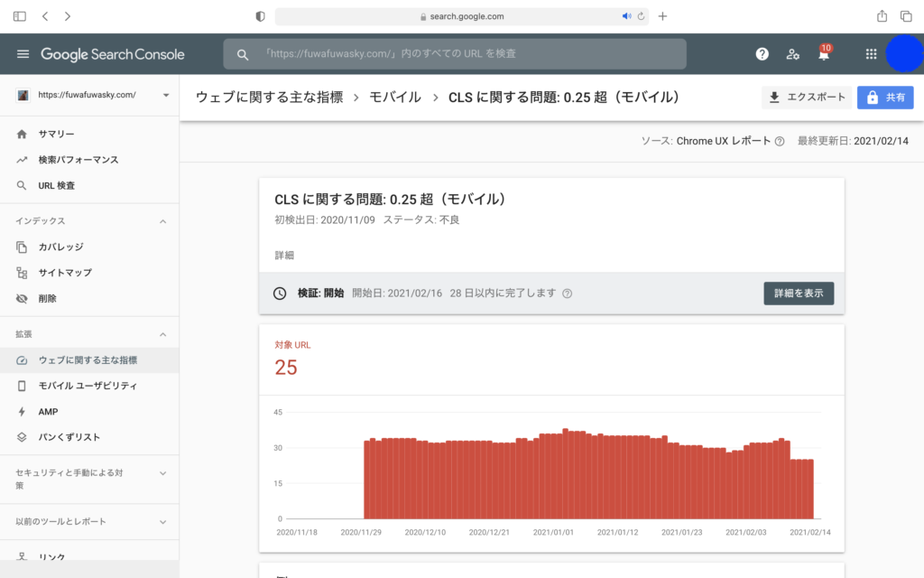Click breadcrumb モバイル
Image resolution: width=924 pixels, height=578 pixels.
(395, 98)
